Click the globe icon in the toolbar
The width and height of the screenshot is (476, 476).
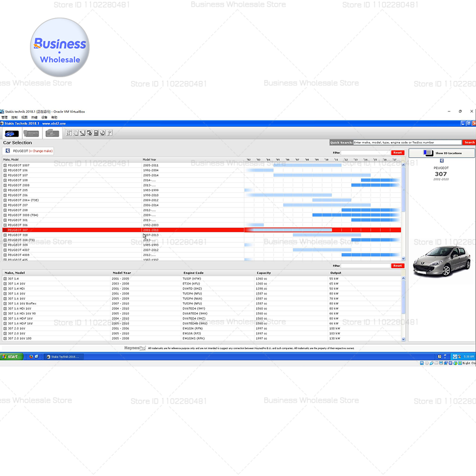[103, 133]
